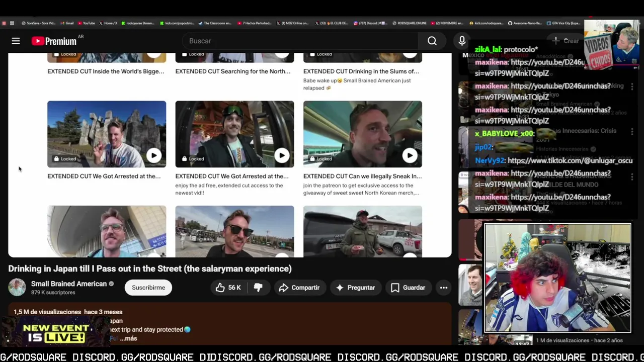Click the Buscar search field
Image resolution: width=644 pixels, height=362 pixels.
tap(300, 41)
